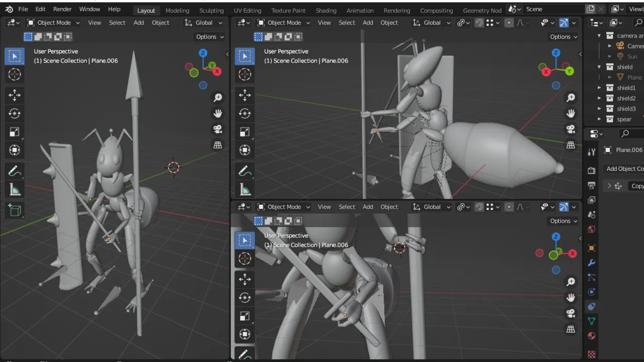Open the World properties tab

592,229
